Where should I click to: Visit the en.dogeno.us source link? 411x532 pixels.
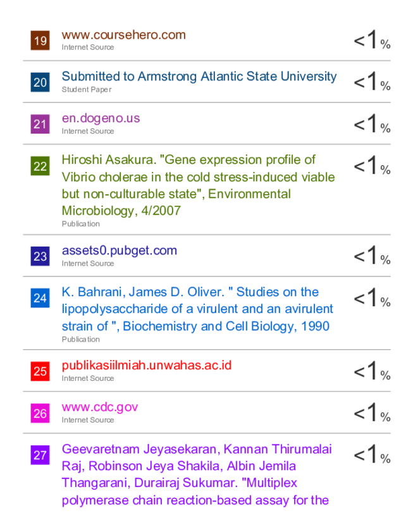point(101,118)
